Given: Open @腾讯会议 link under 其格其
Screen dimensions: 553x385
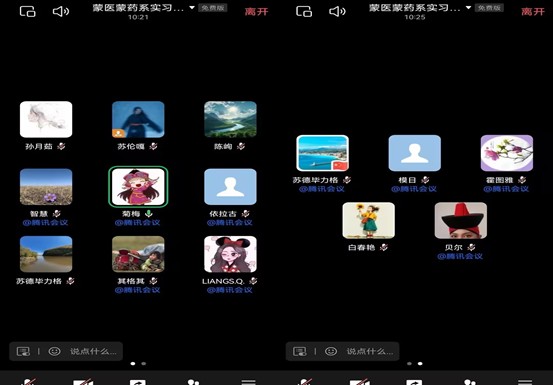Looking at the screenshot, I should pyautogui.click(x=137, y=290).
